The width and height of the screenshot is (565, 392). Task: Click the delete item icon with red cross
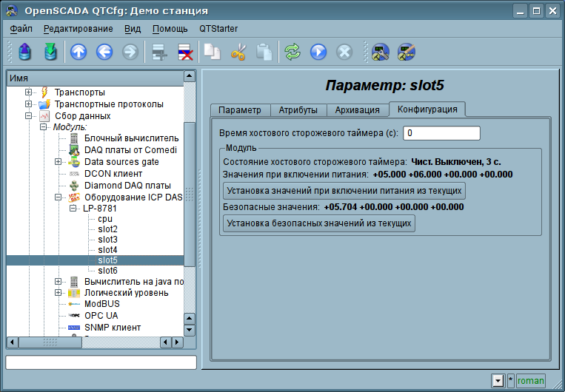coord(184,52)
